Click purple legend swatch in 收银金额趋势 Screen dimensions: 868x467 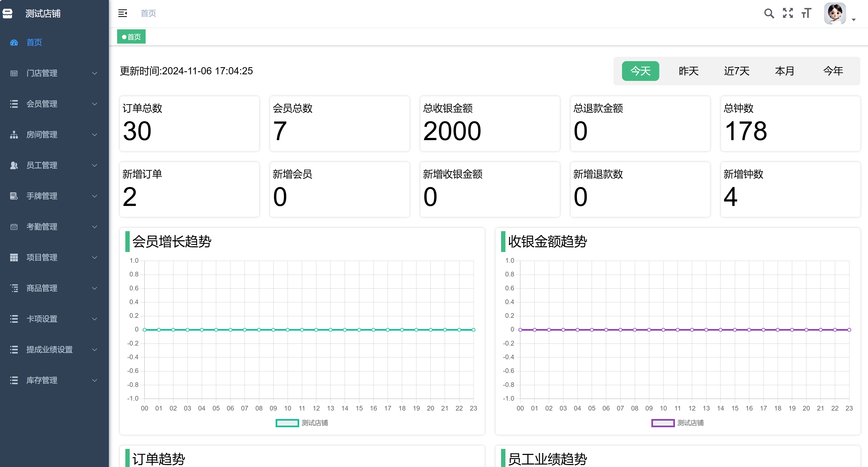click(x=663, y=423)
